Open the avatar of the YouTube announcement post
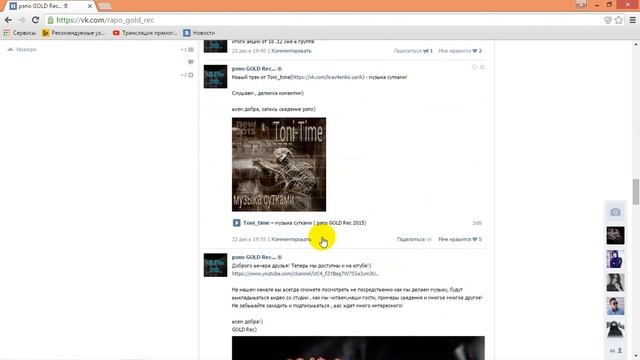640x360 pixels. pos(216,265)
